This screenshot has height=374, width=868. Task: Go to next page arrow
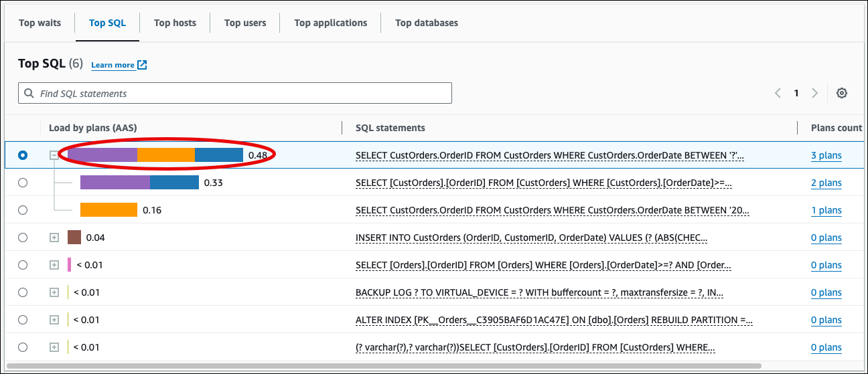pos(814,94)
